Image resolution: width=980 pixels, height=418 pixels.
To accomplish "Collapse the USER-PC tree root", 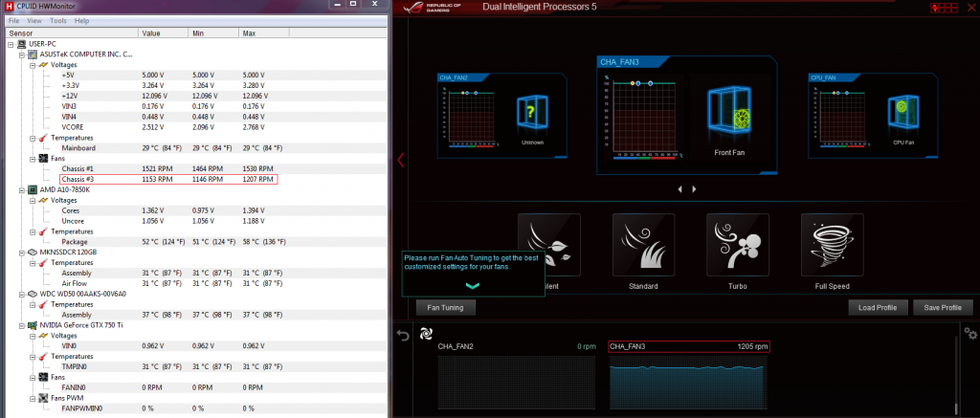I will click(x=10, y=43).
